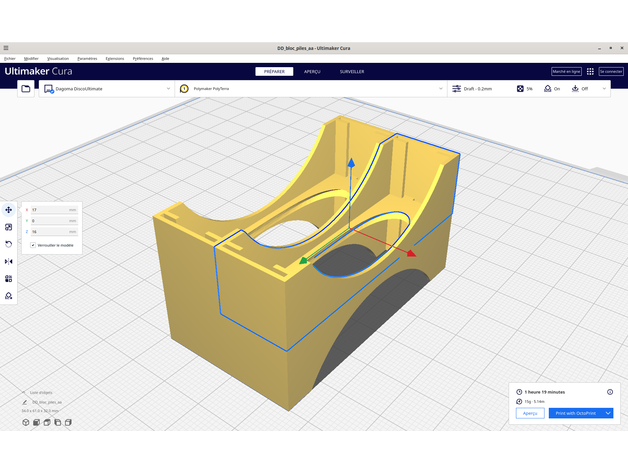Open the Paramètres menu
This screenshot has width=628, height=472.
(x=87, y=58)
